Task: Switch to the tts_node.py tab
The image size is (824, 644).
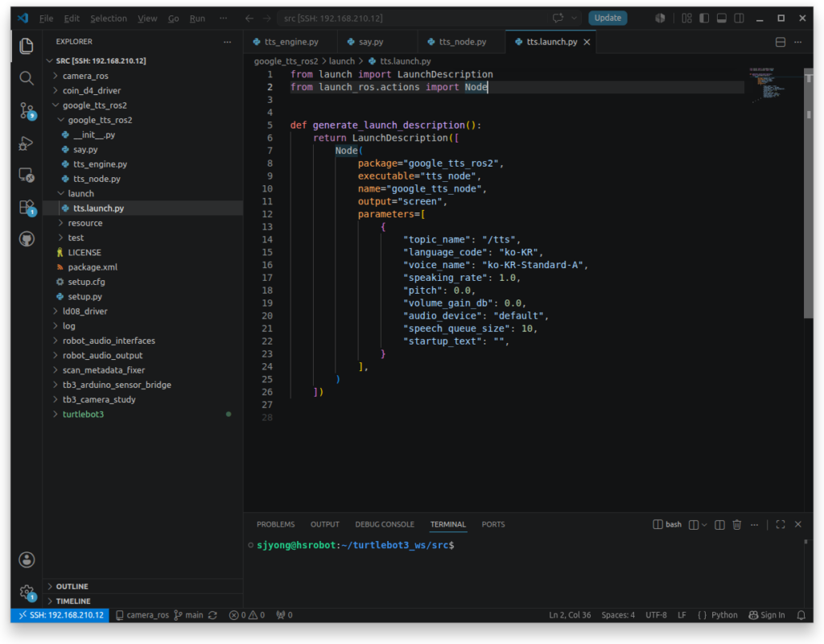Action: (x=461, y=42)
